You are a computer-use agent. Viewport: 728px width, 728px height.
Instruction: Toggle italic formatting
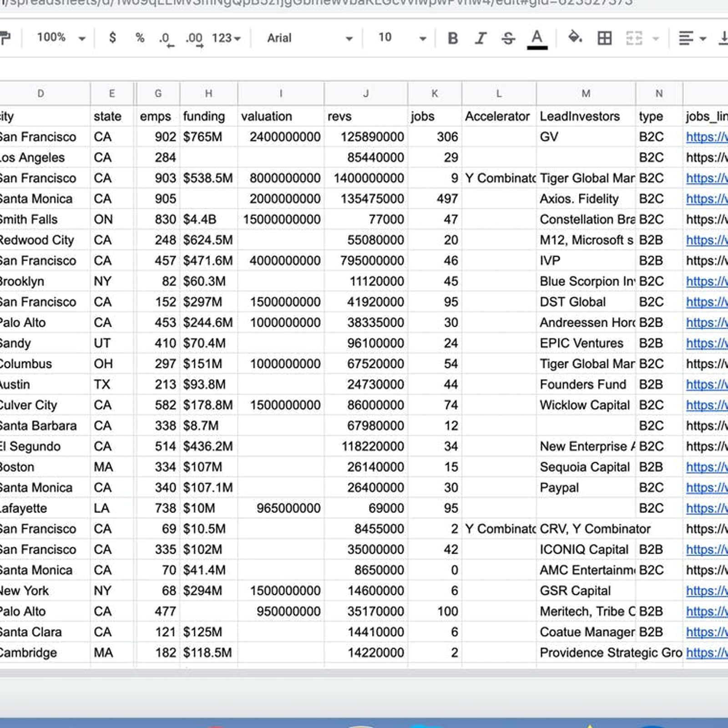(480, 38)
